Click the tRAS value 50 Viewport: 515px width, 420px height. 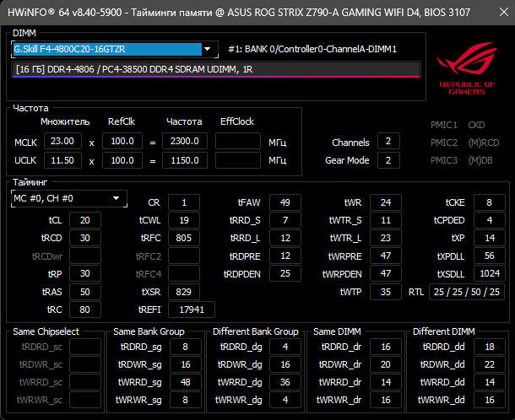pos(85,292)
